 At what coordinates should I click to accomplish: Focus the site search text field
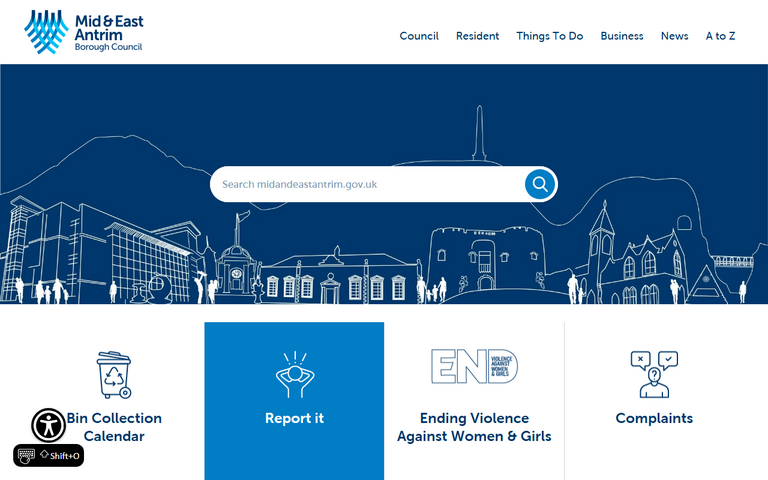click(x=365, y=184)
